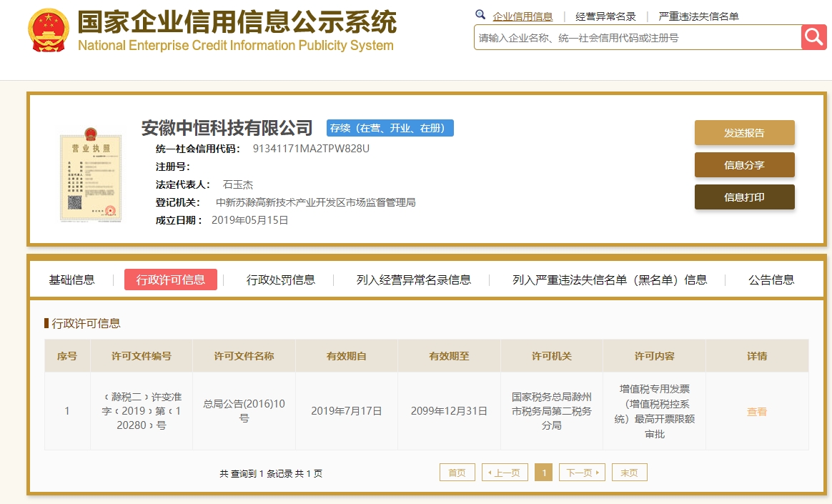Switch to the 行政处罚信息 tab

(281, 280)
